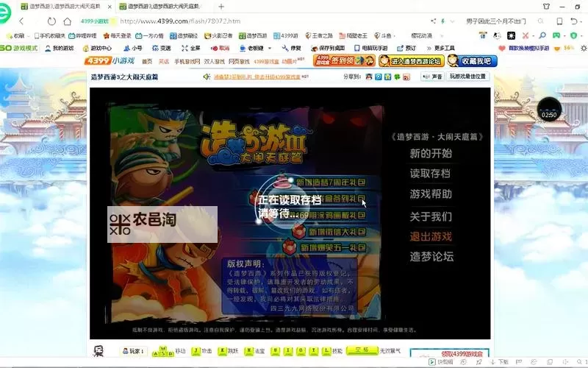Open the 火影忍者 bookmark

(218, 35)
